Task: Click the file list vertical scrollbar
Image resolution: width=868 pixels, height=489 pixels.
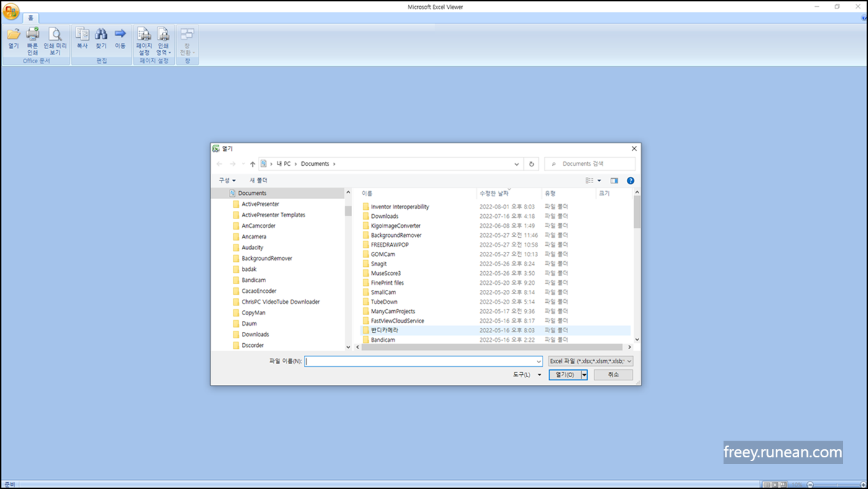Action: pos(637,213)
